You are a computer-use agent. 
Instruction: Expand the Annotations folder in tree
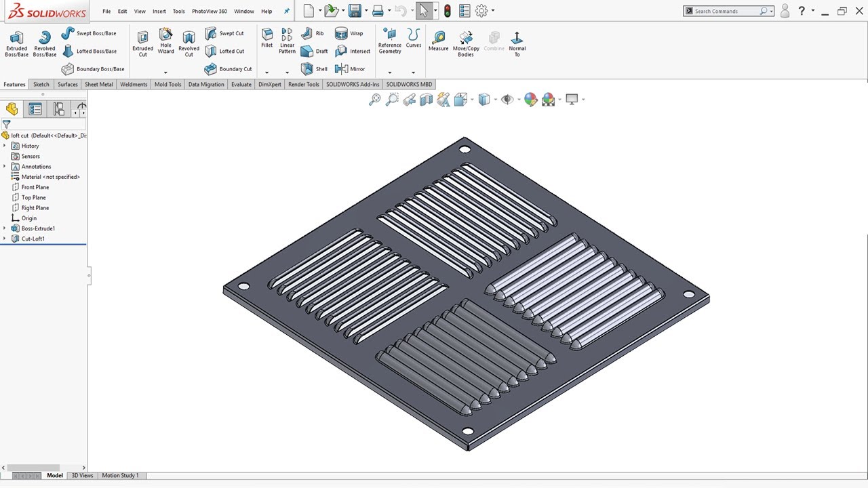coord(5,166)
